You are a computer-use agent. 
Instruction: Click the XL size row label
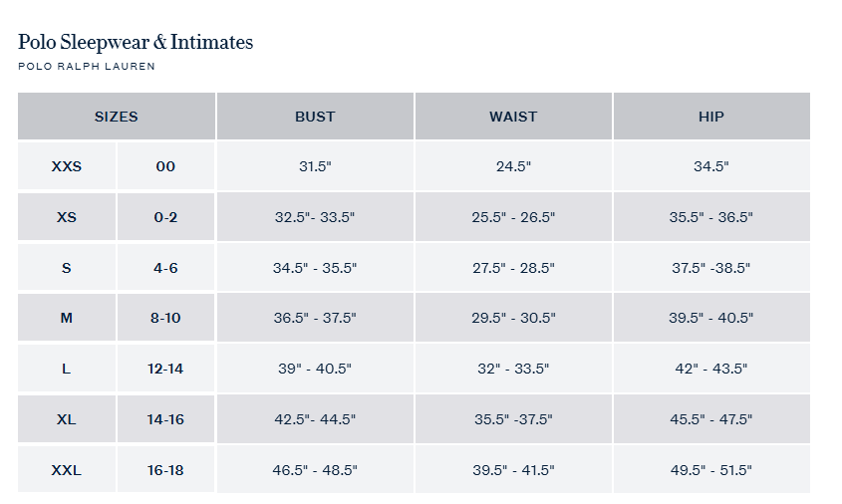[67, 419]
